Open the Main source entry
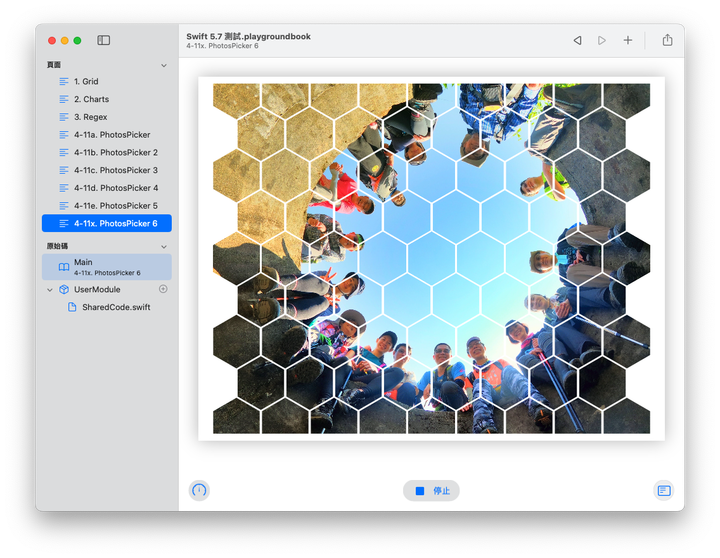The height and width of the screenshot is (558, 720). [x=107, y=267]
